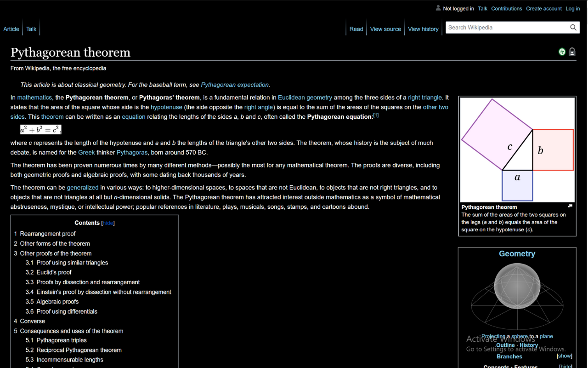The image size is (588, 368).
Task: Follow the generalized link
Action: 83,188
